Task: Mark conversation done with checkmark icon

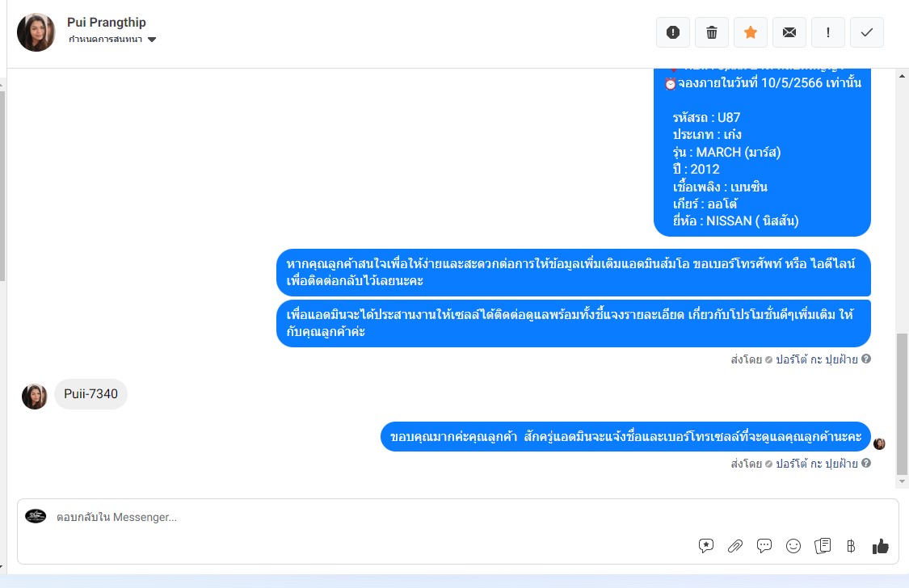Action: tap(867, 32)
